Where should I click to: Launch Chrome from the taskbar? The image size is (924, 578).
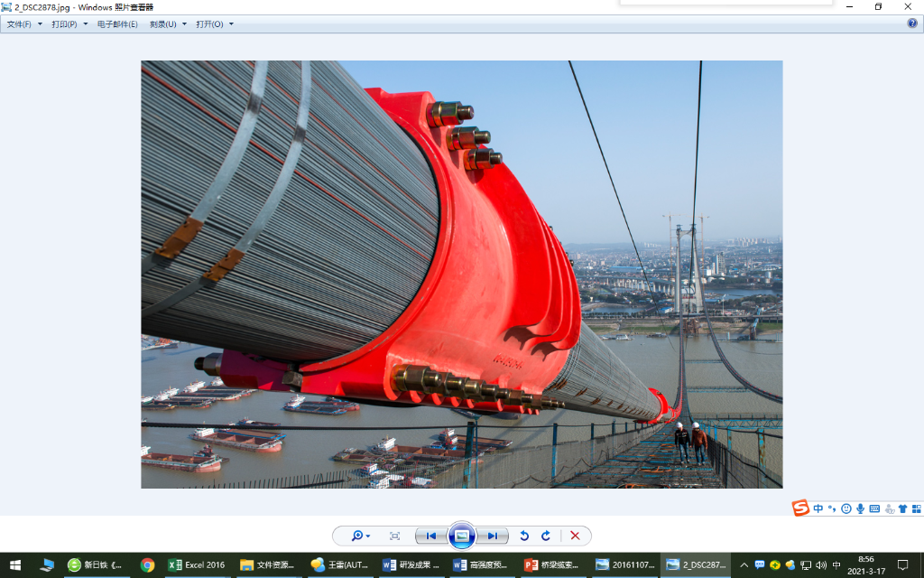pyautogui.click(x=147, y=564)
